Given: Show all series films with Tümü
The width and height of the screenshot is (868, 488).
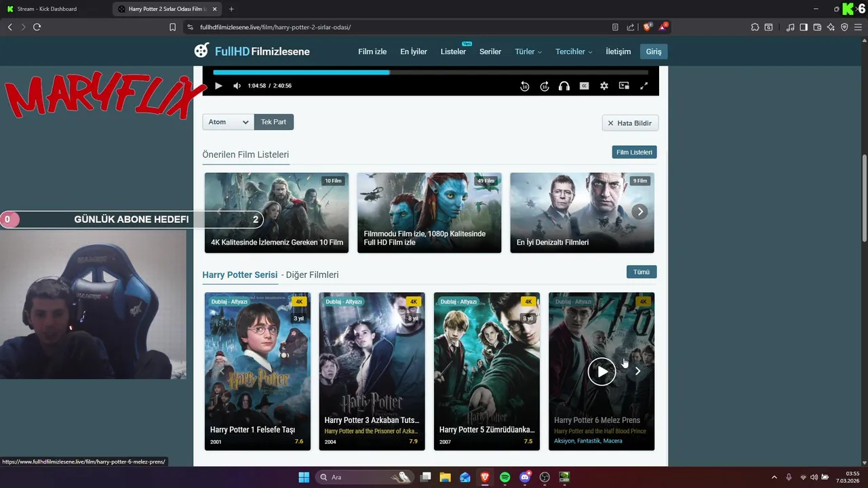Looking at the screenshot, I should (642, 272).
